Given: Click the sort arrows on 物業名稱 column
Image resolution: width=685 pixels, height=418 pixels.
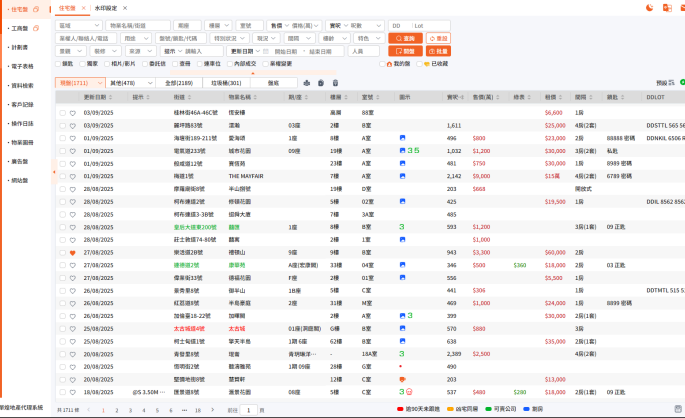Looking at the screenshot, I should (x=255, y=97).
